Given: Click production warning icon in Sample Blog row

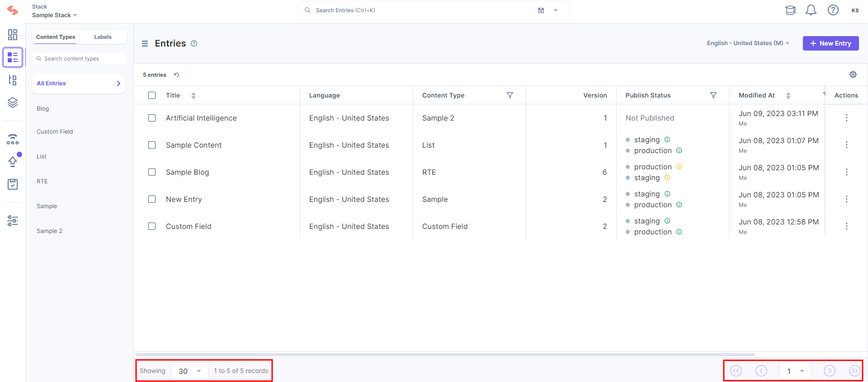Looking at the screenshot, I should (679, 167).
